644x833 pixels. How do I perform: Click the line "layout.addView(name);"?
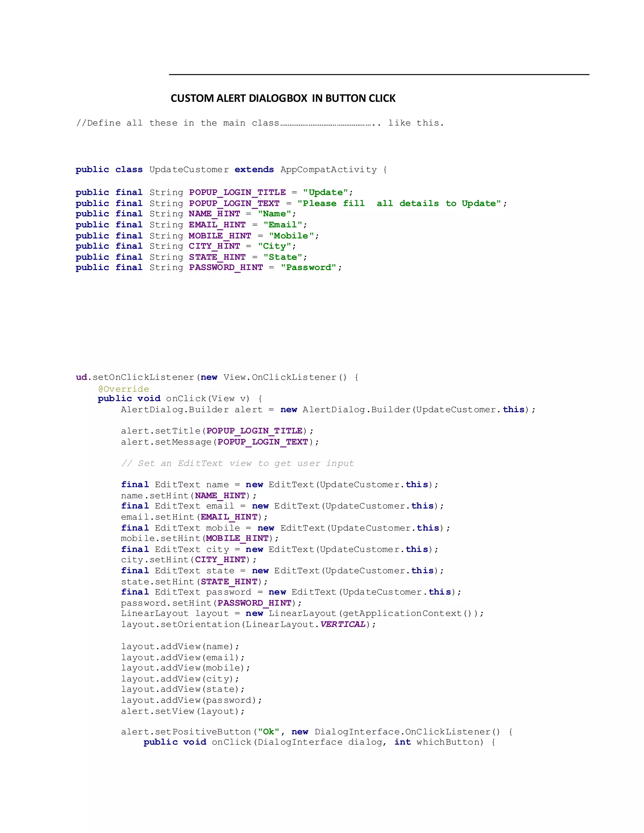click(180, 647)
